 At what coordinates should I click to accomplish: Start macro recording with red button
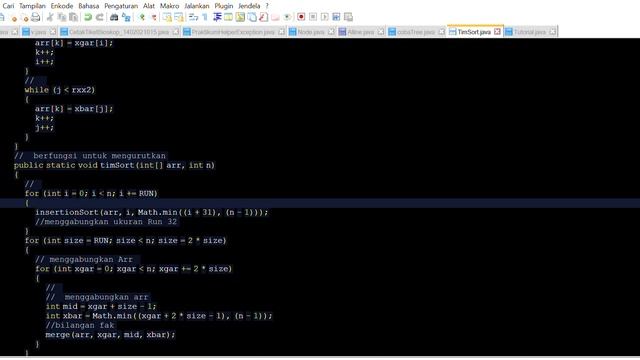tap(301, 17)
